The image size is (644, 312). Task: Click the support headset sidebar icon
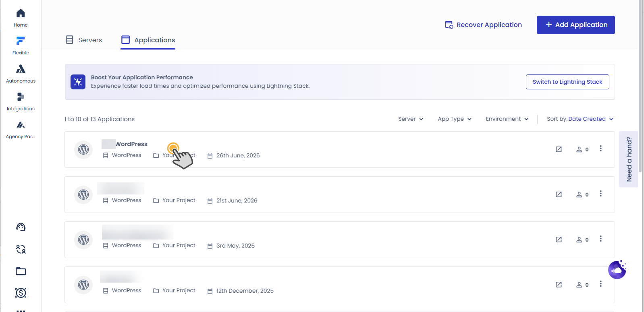(x=21, y=227)
